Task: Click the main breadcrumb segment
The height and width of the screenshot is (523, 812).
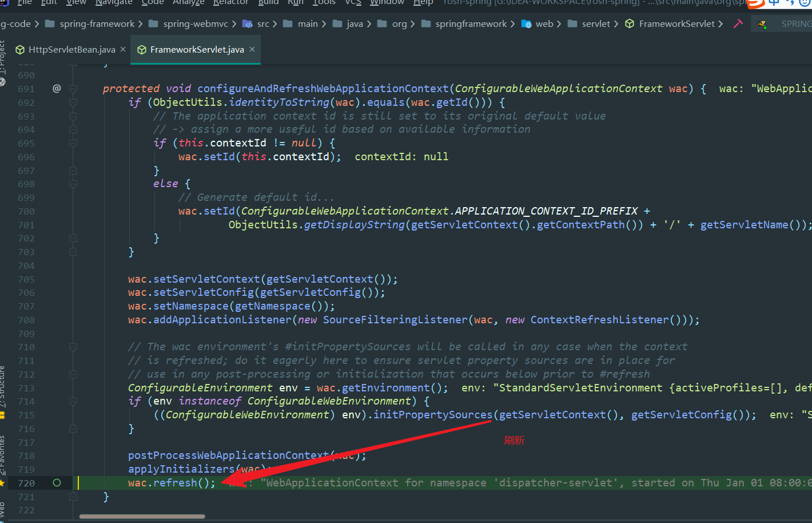Action: tap(308, 23)
